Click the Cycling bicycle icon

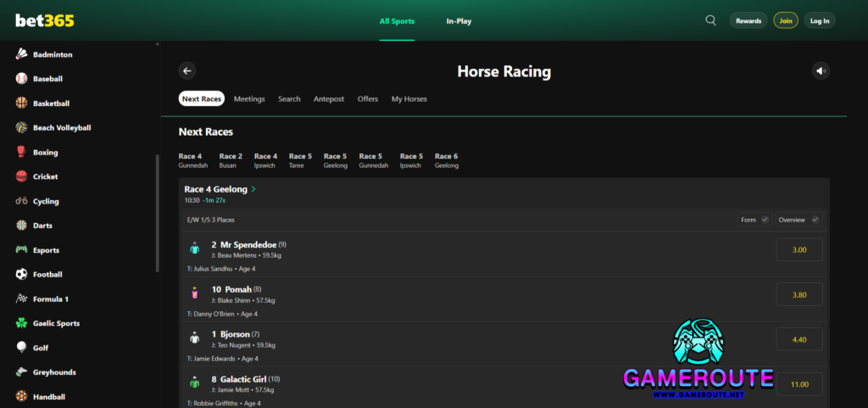pyautogui.click(x=21, y=201)
